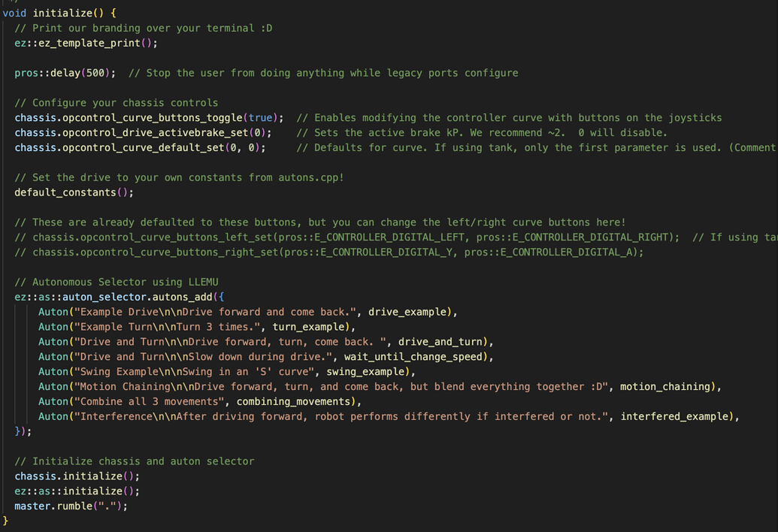The width and height of the screenshot is (778, 532).
Task: Click opcontrol_curve_default_set method name
Action: [139, 148]
